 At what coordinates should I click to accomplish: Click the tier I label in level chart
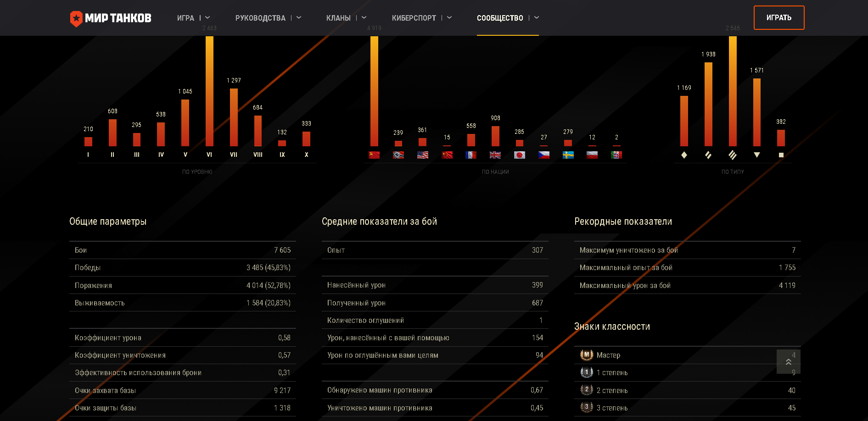(88, 155)
